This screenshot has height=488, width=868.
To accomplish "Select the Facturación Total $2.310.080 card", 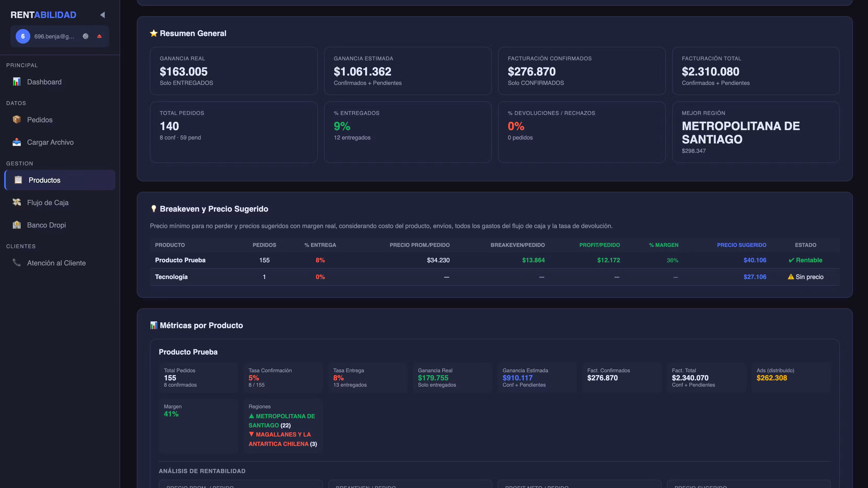I will (756, 71).
